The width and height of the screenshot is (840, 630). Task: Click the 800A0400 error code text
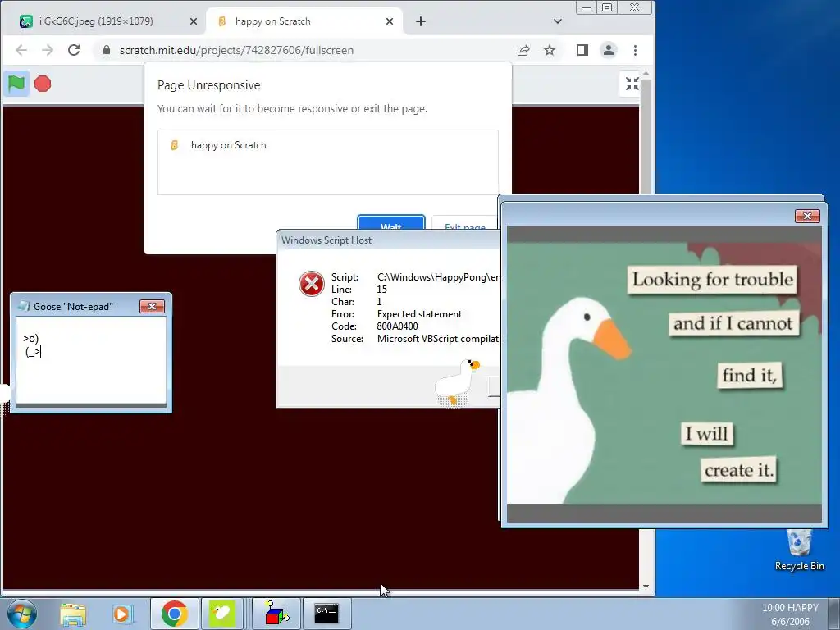(x=398, y=326)
